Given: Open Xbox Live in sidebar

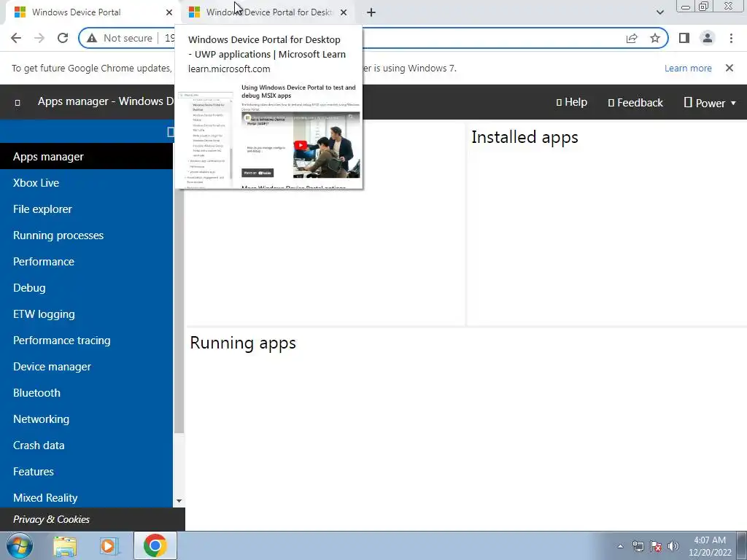Looking at the screenshot, I should coord(86,183).
